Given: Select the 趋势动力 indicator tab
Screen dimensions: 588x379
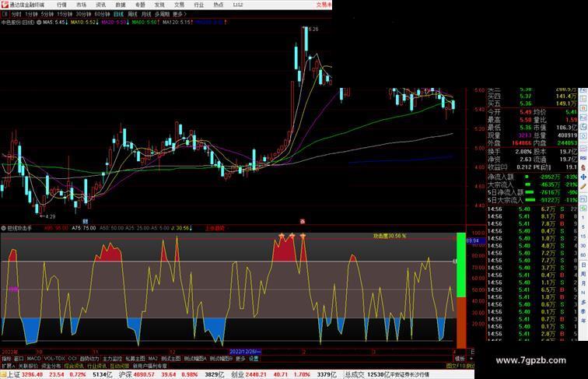Looking at the screenshot, I should tap(89, 359).
